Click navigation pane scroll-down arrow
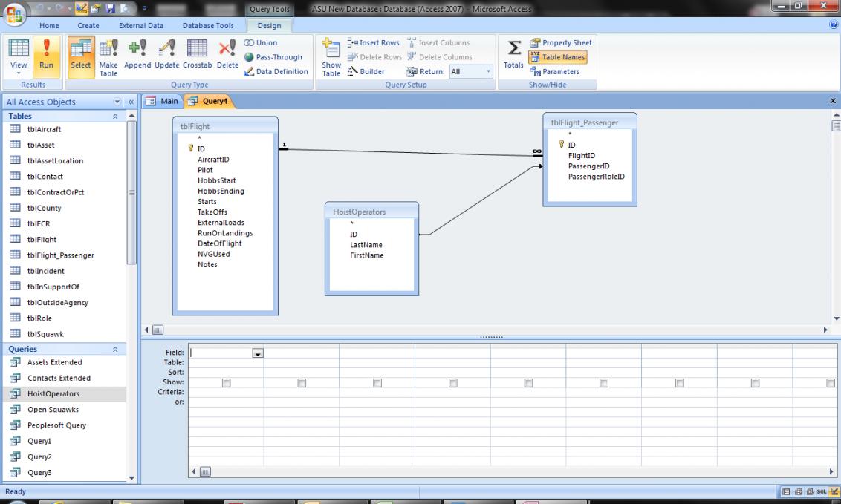Screen dimensions: 841x504 (132, 478)
